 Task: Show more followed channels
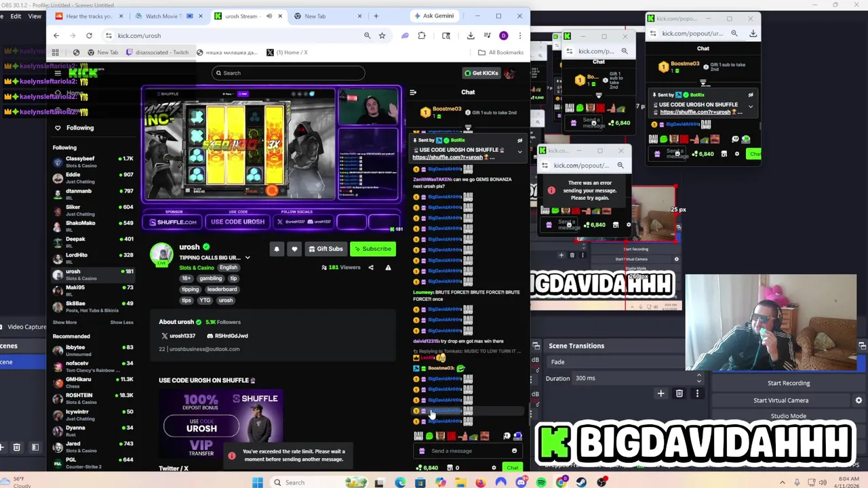click(65, 323)
